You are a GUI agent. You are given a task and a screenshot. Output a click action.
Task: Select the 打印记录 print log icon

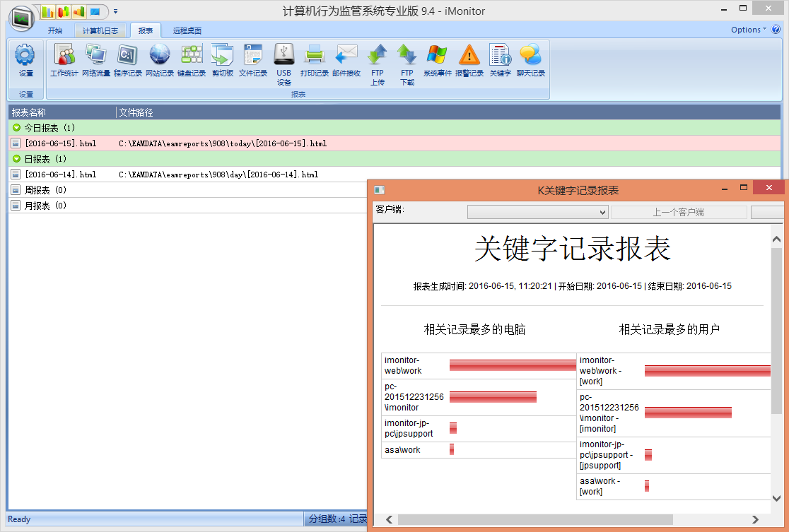[314, 61]
